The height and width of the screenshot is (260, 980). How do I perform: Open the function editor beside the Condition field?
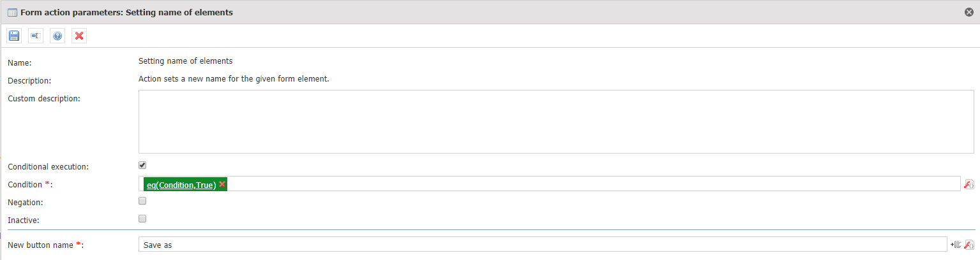coord(969,184)
